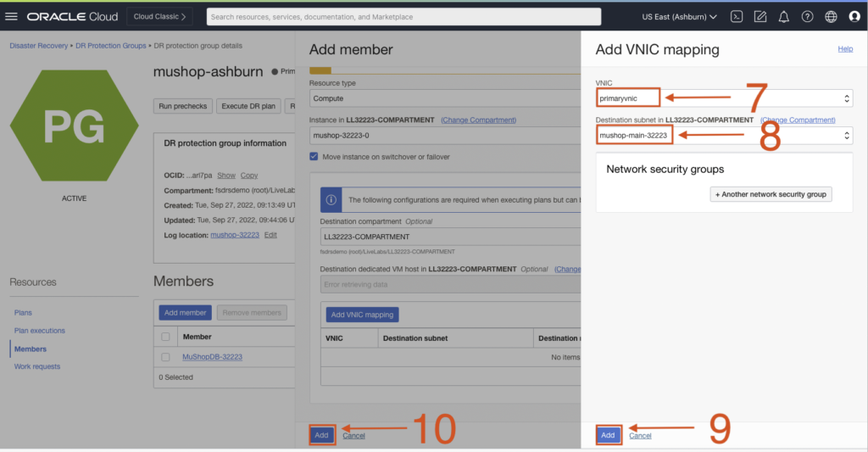Check the MuShopDB-32223 member row checkbox
The height and width of the screenshot is (452, 868).
(x=166, y=357)
